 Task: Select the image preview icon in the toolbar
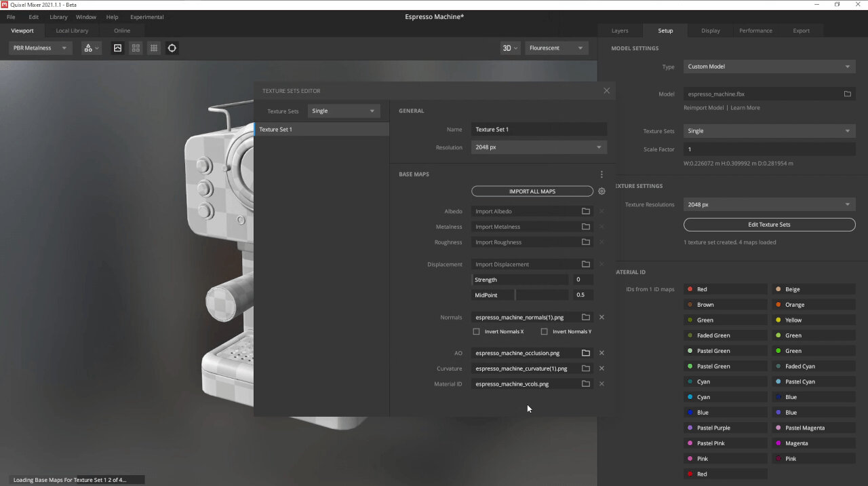(117, 48)
